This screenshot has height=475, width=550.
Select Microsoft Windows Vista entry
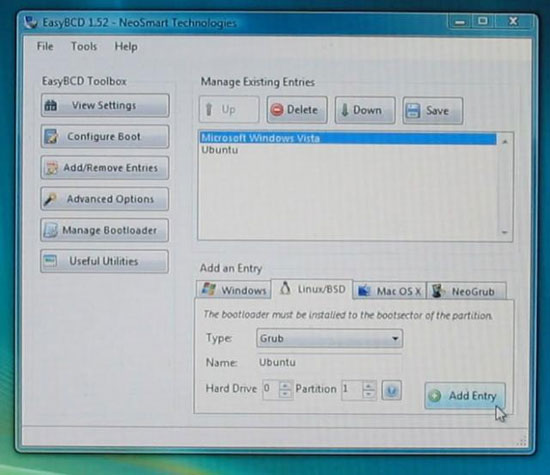(348, 138)
